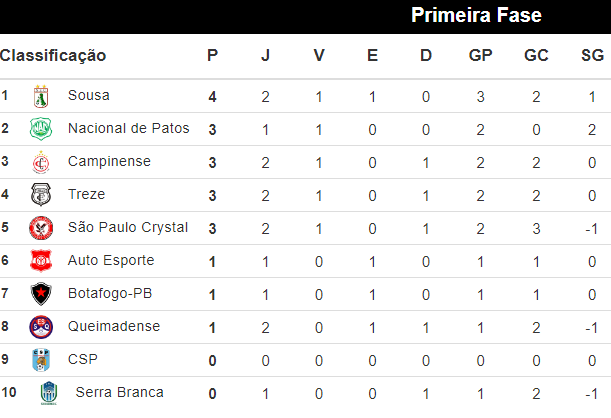Open the Serra Branca team link

click(x=119, y=393)
